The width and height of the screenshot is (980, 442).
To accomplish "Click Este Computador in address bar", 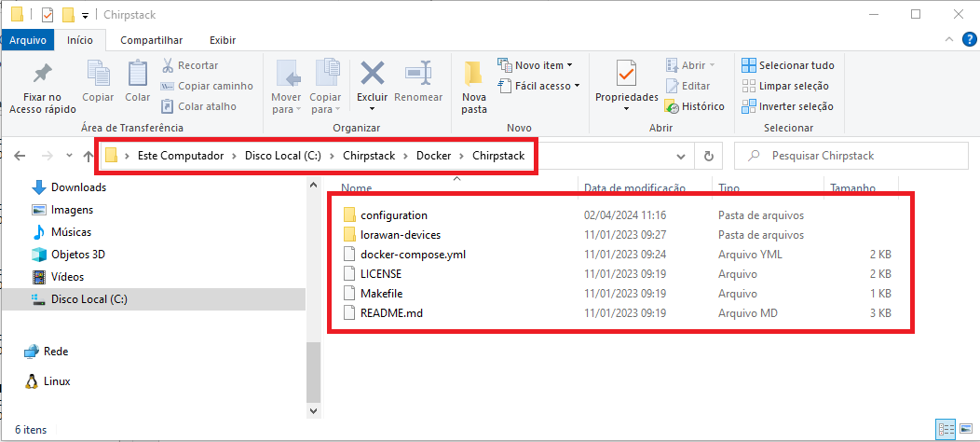I will [181, 156].
